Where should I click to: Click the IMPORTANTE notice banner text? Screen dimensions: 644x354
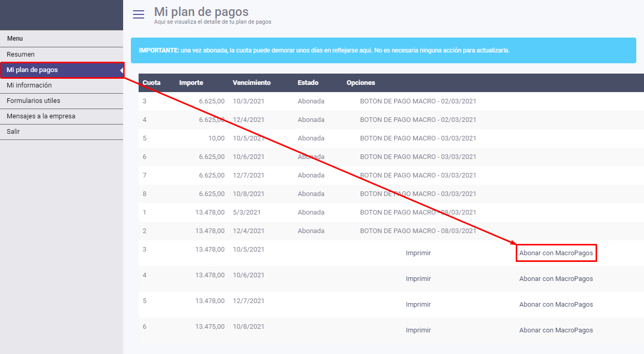pos(324,50)
